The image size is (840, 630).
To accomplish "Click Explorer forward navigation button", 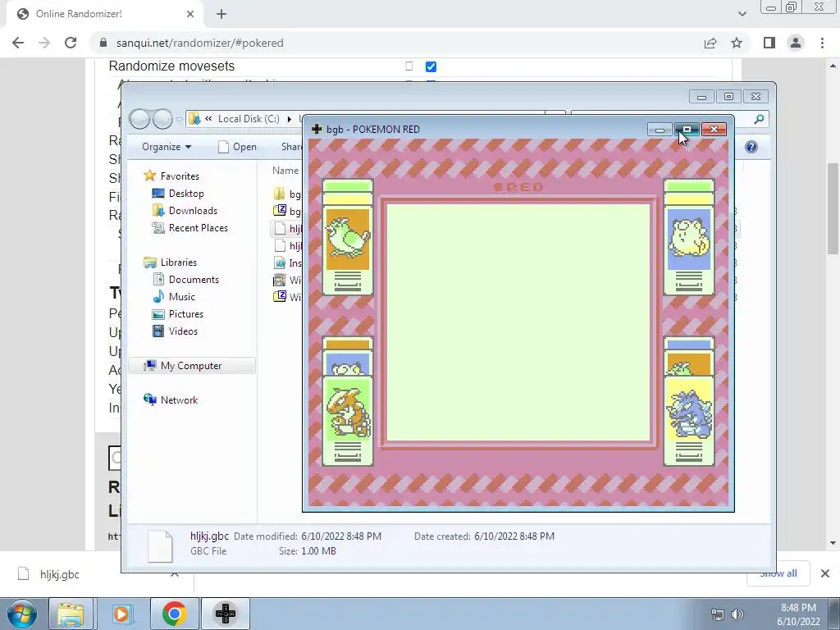I will [x=162, y=119].
